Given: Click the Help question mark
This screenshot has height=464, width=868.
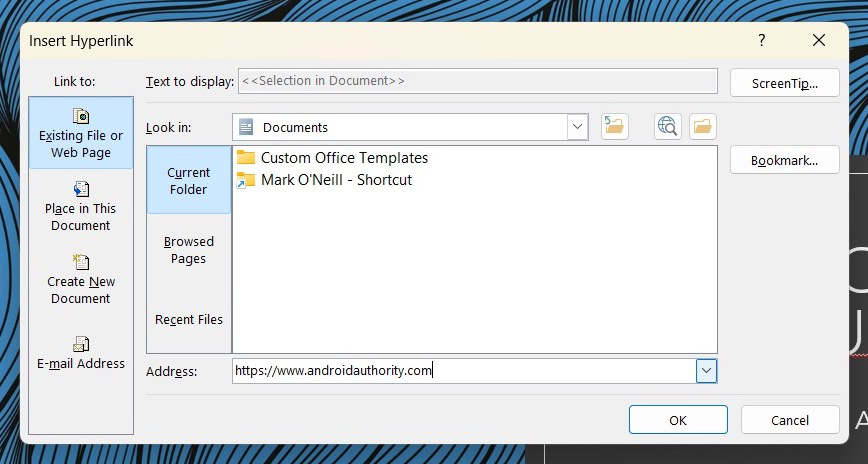Looking at the screenshot, I should 762,40.
